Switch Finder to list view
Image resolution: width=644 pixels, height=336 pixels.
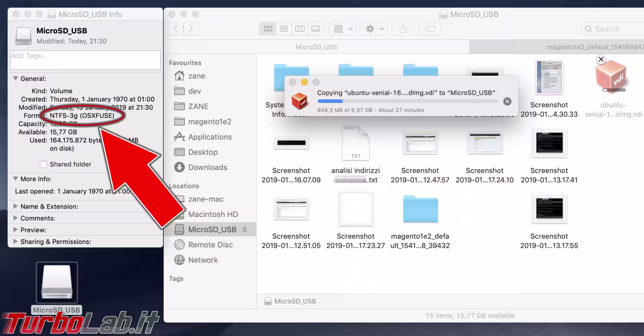tap(284, 29)
